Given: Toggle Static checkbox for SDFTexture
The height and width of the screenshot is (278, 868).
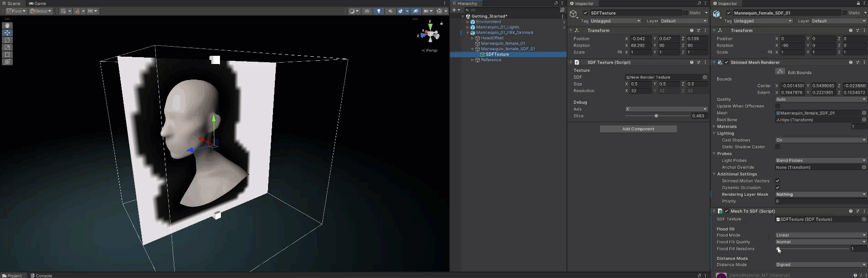Looking at the screenshot, I should (x=686, y=13).
